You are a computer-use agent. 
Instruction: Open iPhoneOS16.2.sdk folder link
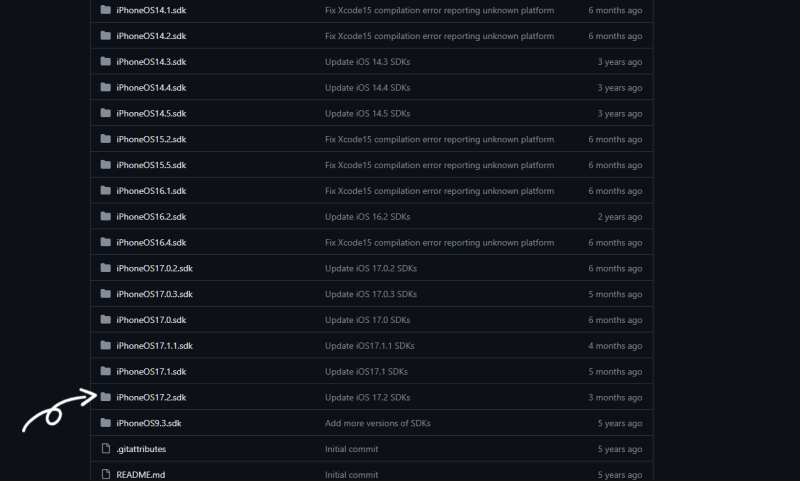(x=151, y=216)
